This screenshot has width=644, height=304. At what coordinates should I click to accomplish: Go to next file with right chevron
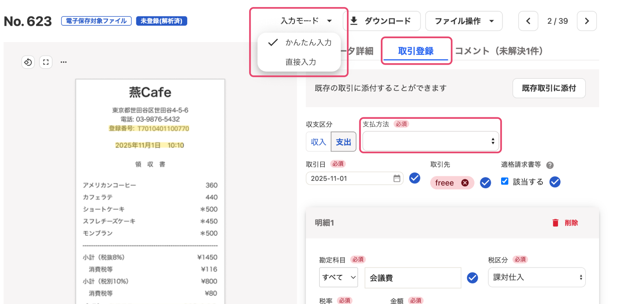tap(587, 21)
